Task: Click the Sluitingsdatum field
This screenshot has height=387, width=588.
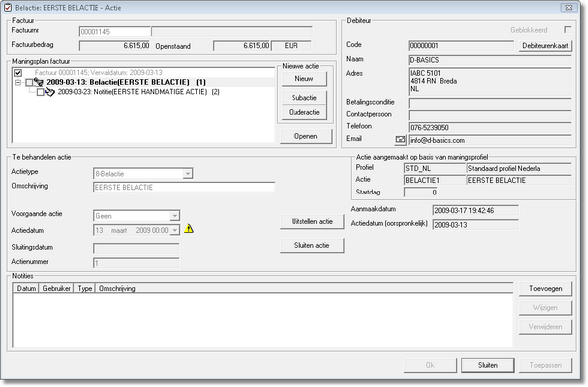Action: (x=136, y=248)
